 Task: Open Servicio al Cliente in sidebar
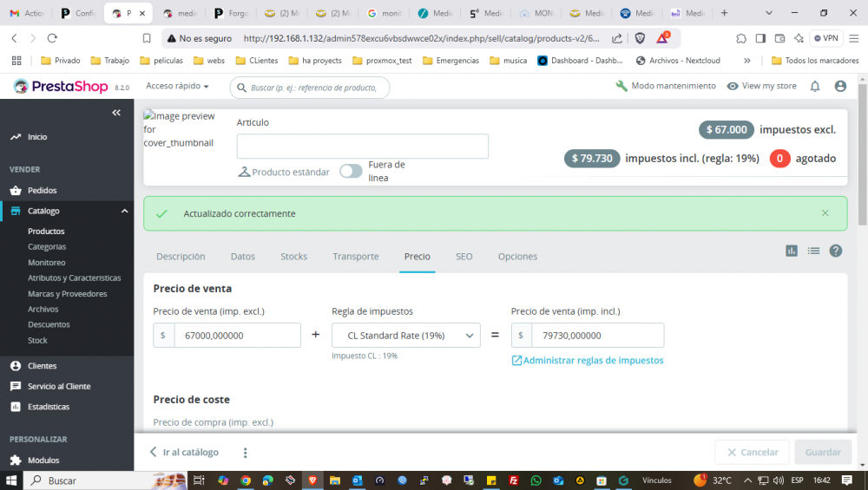(x=59, y=387)
